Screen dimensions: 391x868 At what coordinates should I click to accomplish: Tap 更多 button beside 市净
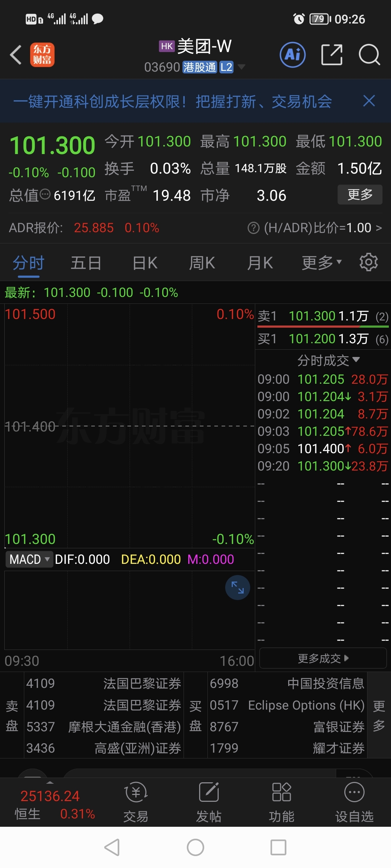pos(360,195)
